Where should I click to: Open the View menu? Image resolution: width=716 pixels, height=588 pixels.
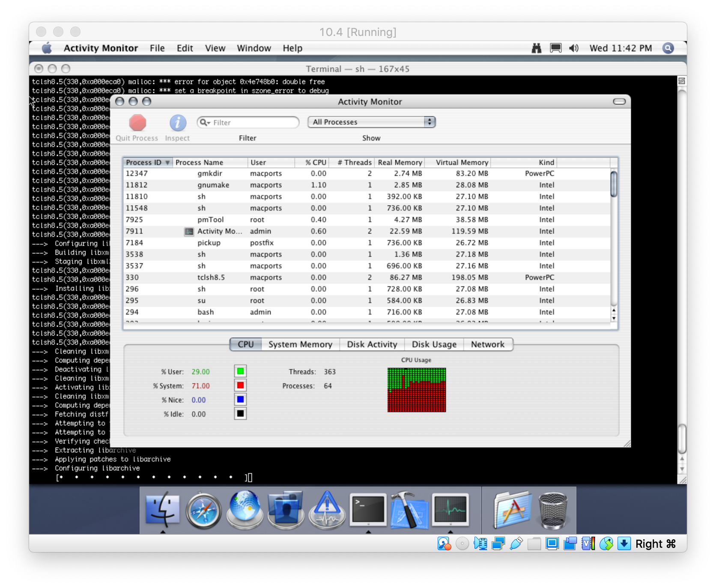tap(215, 48)
